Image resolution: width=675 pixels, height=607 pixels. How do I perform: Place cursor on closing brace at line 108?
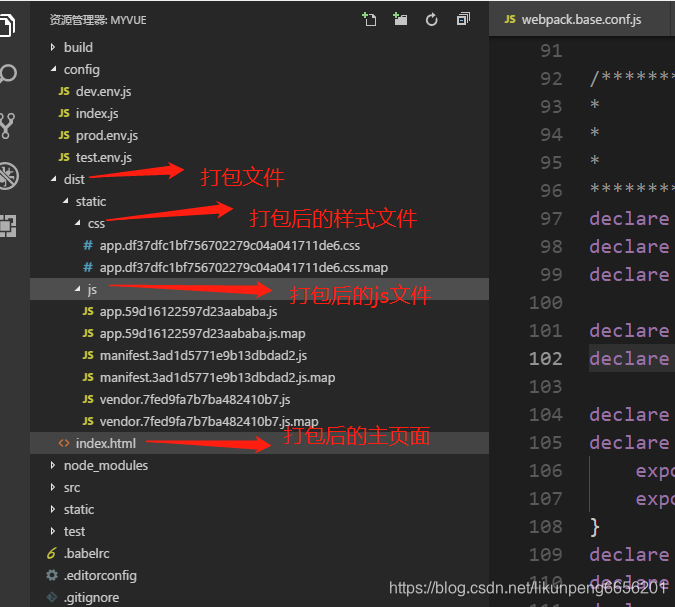[x=594, y=527]
